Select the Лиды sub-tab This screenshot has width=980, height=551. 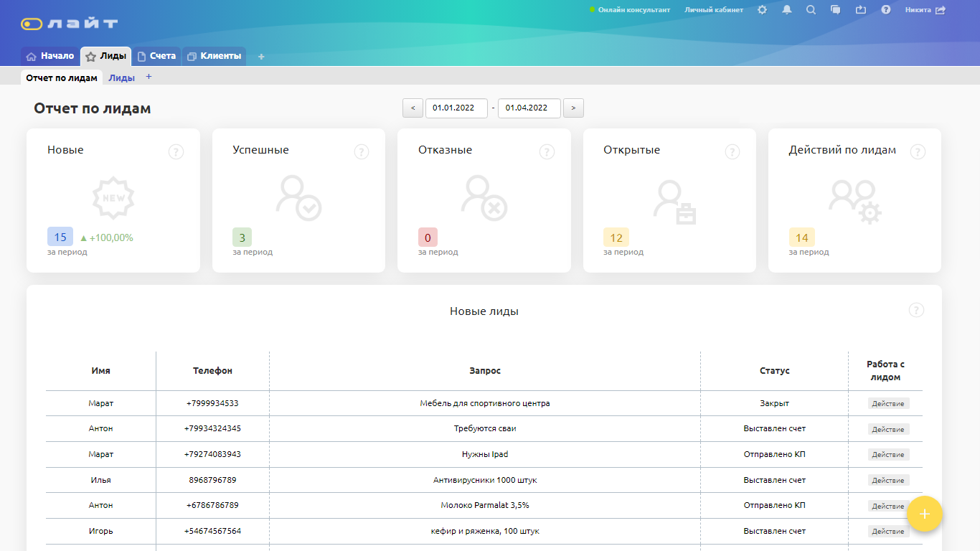pos(121,78)
